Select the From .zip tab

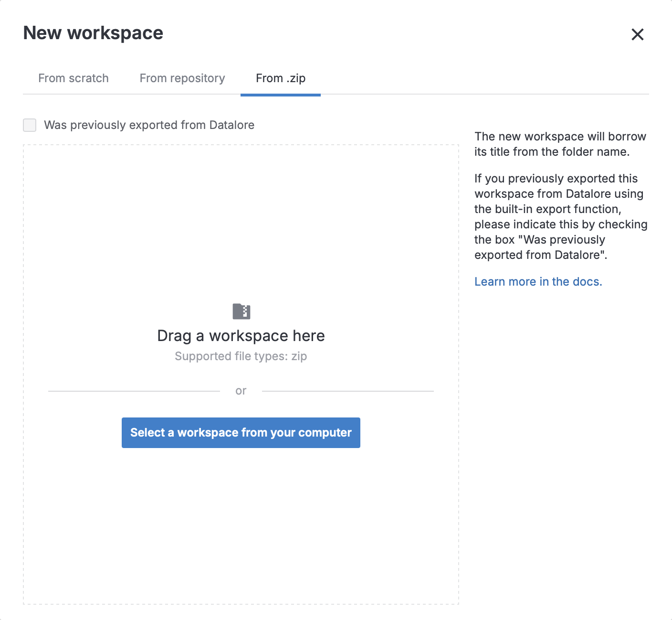[x=280, y=78]
